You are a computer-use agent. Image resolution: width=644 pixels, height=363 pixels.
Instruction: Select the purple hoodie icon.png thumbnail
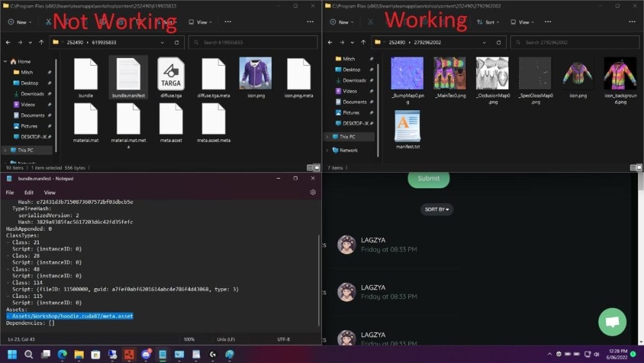pos(255,74)
